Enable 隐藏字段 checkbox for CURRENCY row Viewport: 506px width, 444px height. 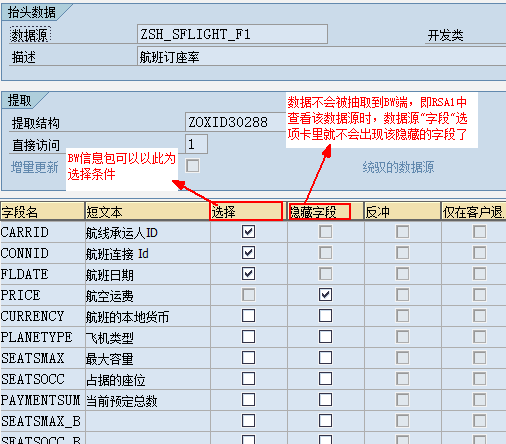[325, 316]
